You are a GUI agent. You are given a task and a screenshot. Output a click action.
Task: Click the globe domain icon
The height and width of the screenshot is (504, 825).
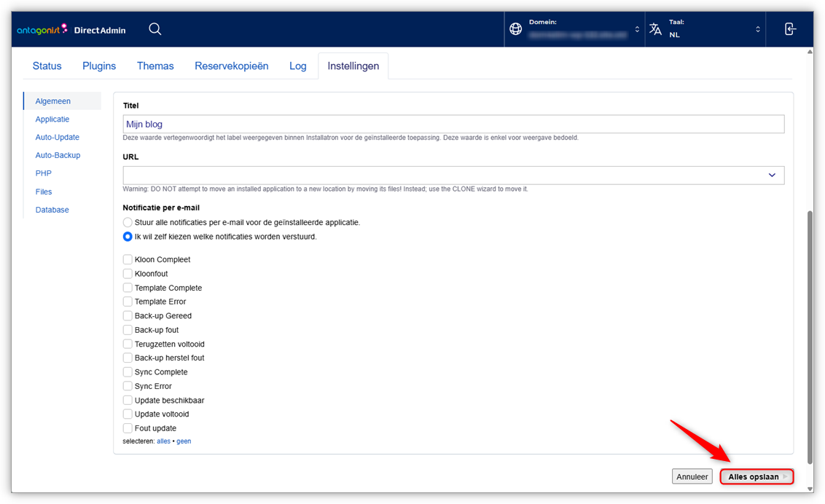click(x=516, y=29)
